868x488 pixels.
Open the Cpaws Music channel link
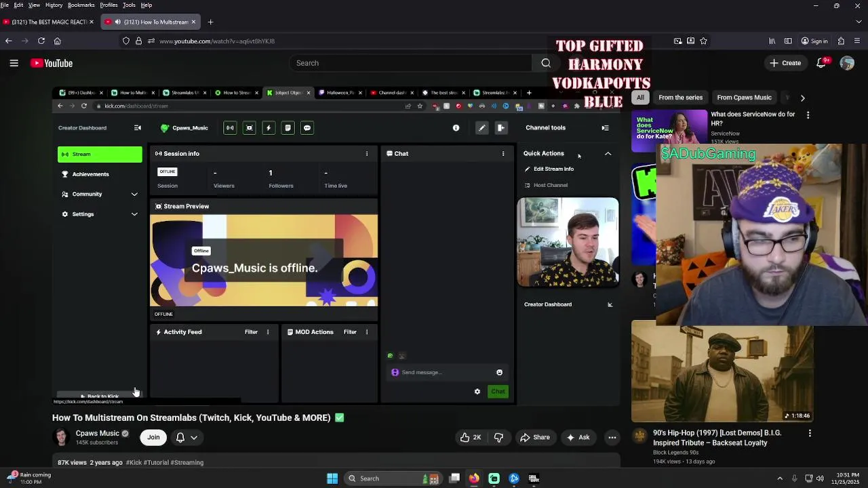[97, 433]
